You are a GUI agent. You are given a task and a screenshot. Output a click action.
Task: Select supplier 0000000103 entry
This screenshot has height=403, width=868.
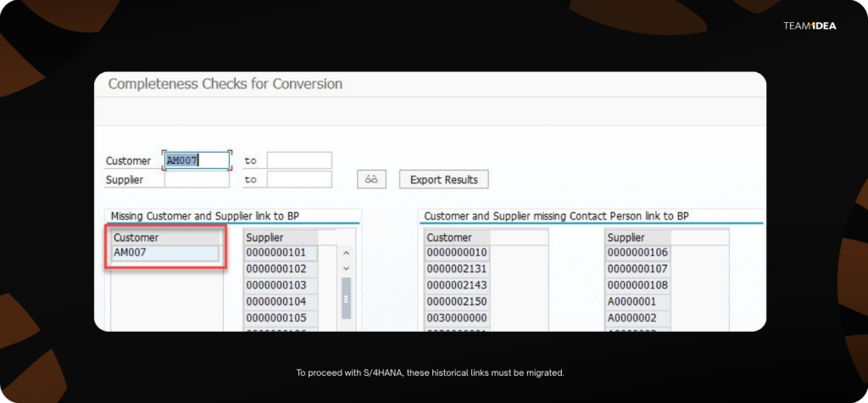coord(280,285)
